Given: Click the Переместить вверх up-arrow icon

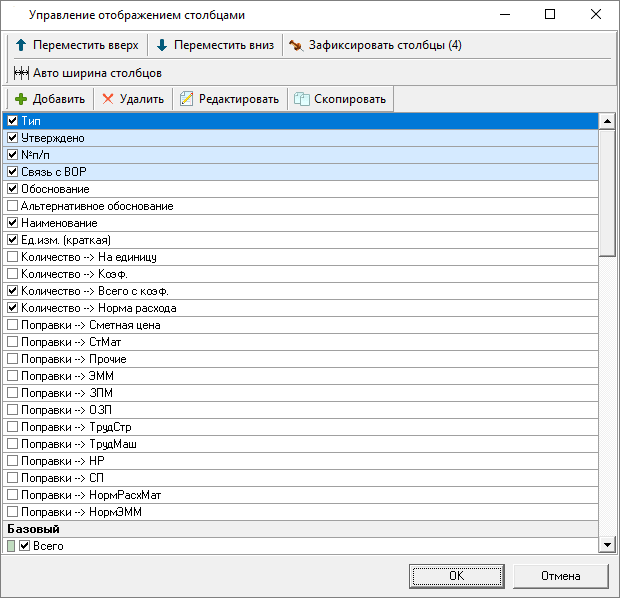Looking at the screenshot, I should pyautogui.click(x=20, y=46).
